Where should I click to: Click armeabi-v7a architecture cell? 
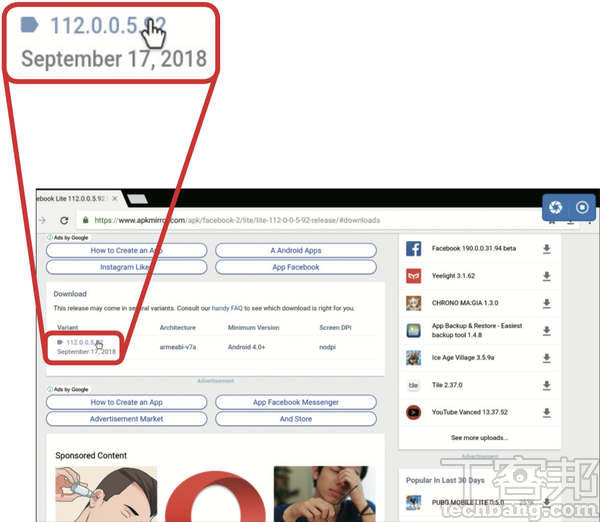pyautogui.click(x=178, y=347)
